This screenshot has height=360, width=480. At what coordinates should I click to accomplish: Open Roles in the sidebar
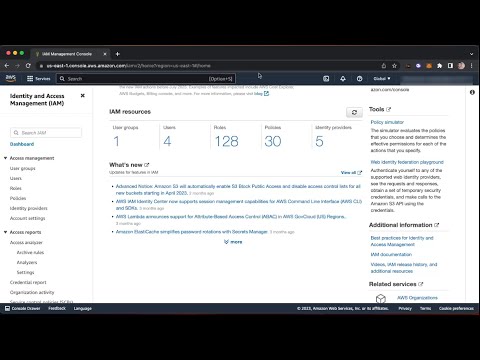(16, 188)
